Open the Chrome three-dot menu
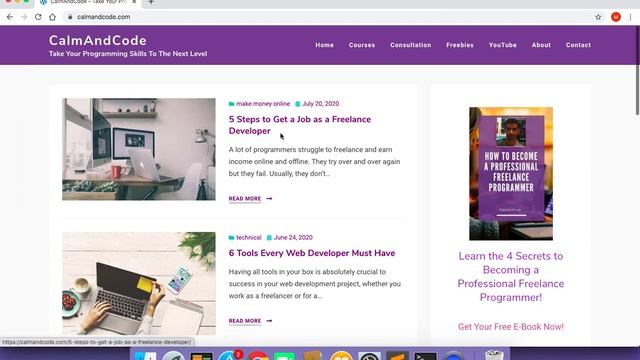 [630, 17]
